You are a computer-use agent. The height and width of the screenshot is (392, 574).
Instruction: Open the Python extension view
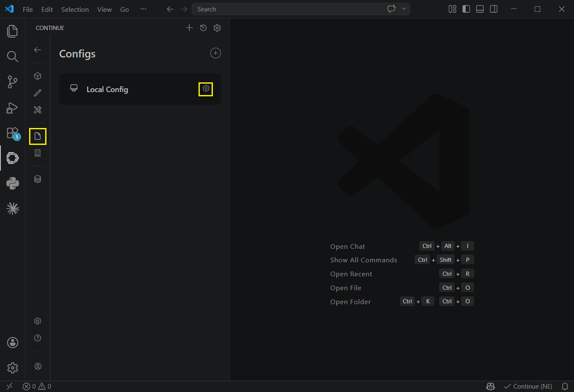(x=12, y=183)
